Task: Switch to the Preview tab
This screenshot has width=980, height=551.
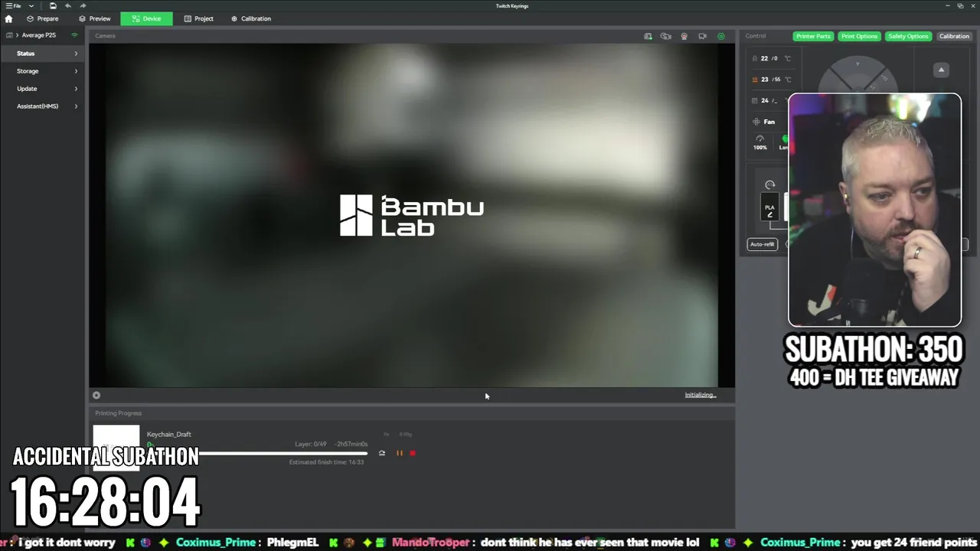Action: 95,18
